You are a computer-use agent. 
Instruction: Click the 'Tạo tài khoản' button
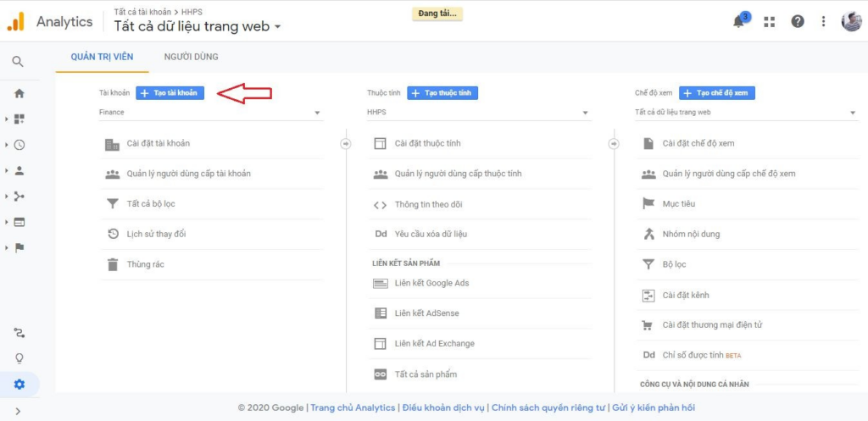[170, 93]
